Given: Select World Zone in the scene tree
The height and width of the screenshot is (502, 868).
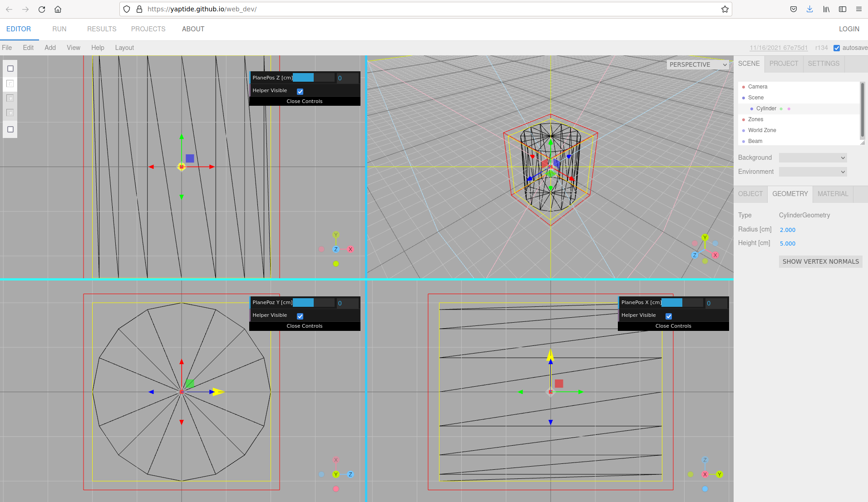Looking at the screenshot, I should pyautogui.click(x=763, y=130).
